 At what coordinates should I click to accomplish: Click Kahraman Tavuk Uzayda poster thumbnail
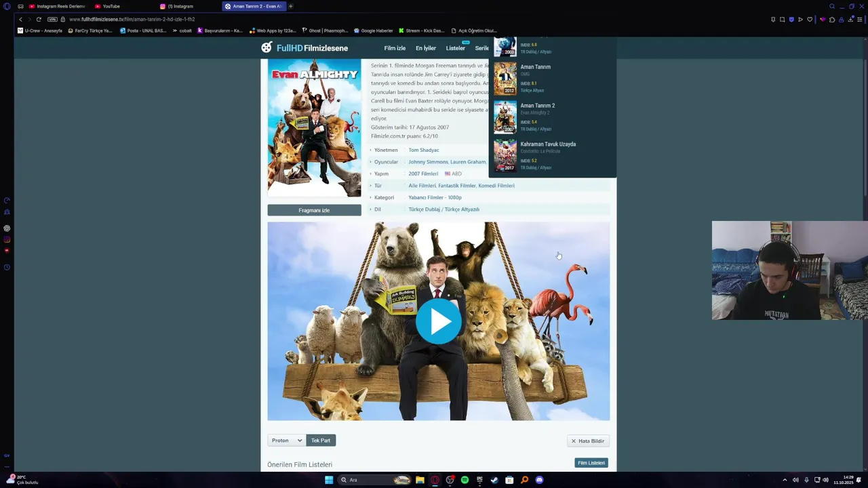(x=505, y=156)
